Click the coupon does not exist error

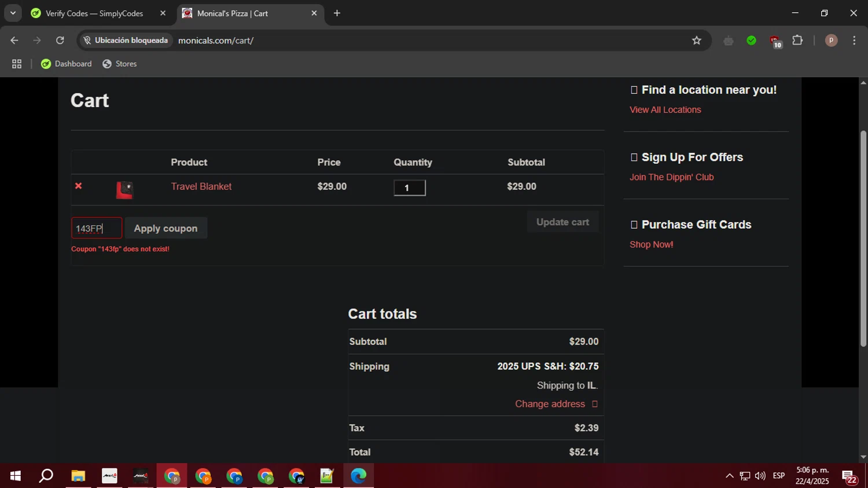click(x=120, y=249)
